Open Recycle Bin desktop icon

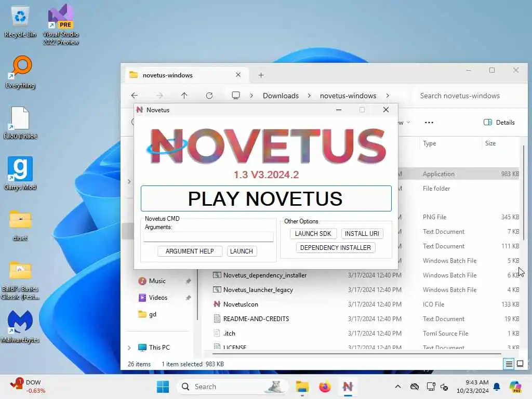(x=20, y=22)
